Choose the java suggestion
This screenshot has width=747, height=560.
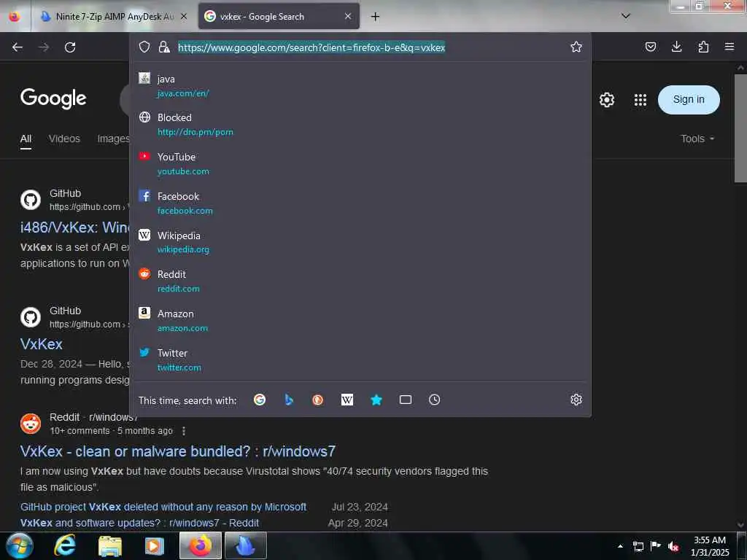pos(360,86)
